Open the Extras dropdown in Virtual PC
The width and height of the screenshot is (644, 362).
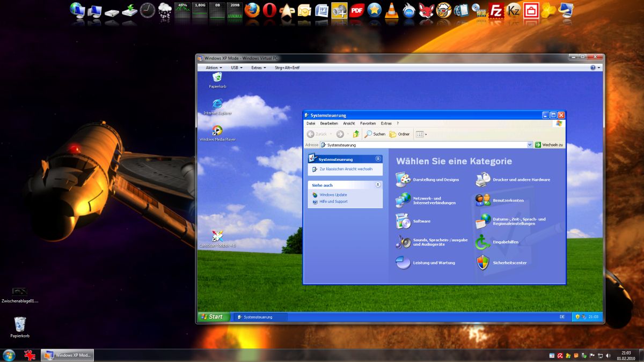coord(259,68)
